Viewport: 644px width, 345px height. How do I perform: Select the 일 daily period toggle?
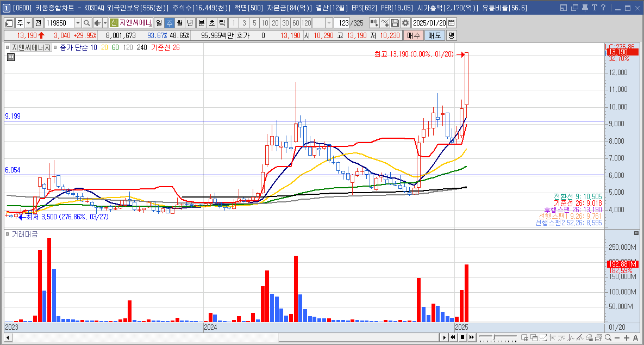click(159, 23)
